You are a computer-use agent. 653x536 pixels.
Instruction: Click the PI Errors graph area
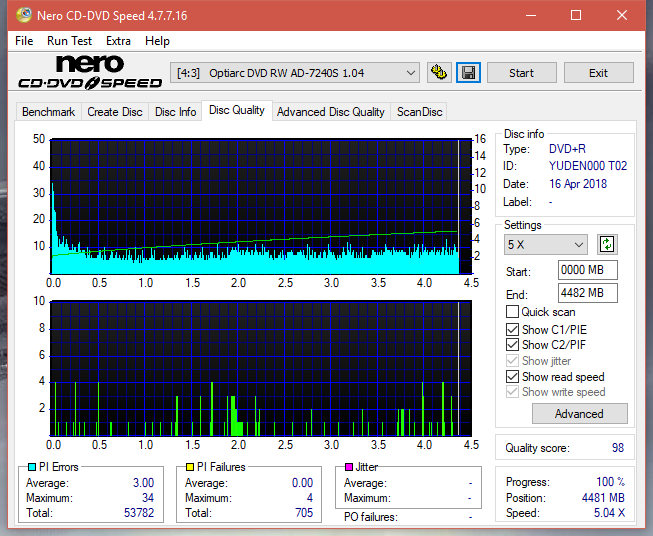pos(261,206)
